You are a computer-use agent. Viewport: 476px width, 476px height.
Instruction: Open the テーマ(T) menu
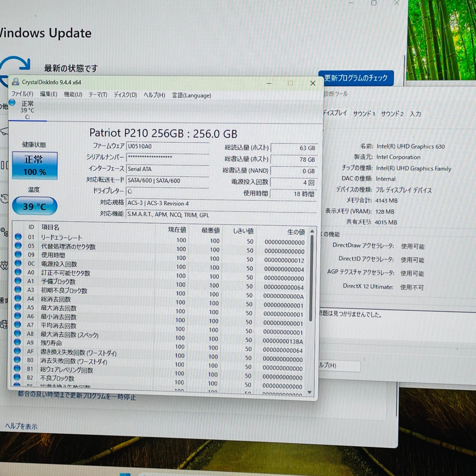point(98,95)
